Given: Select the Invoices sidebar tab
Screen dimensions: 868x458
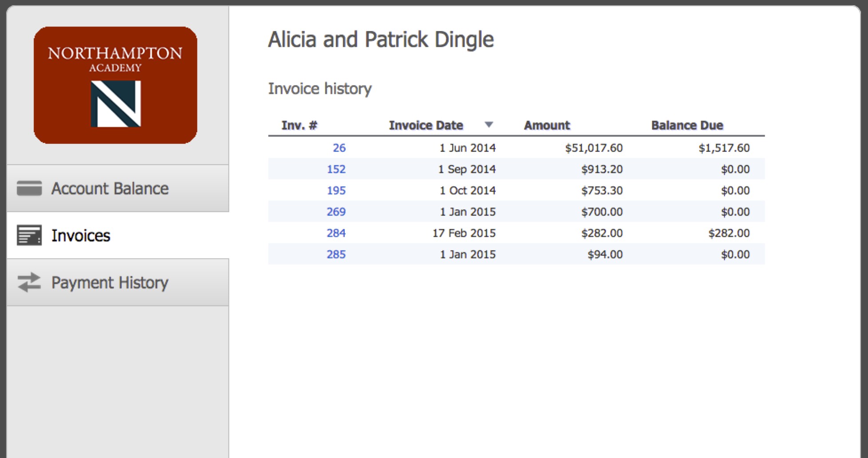Looking at the screenshot, I should pyautogui.click(x=81, y=236).
